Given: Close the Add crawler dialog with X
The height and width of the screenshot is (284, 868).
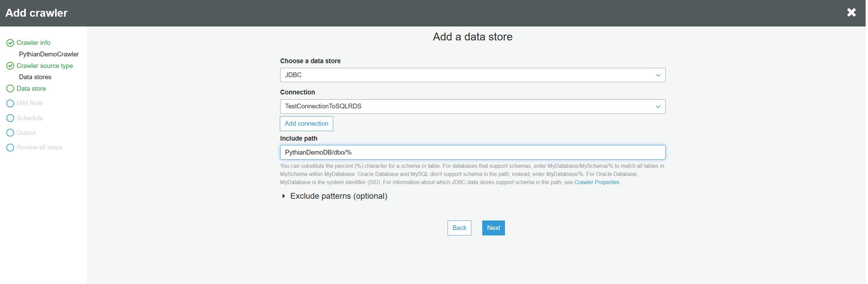Looking at the screenshot, I should tap(851, 13).
